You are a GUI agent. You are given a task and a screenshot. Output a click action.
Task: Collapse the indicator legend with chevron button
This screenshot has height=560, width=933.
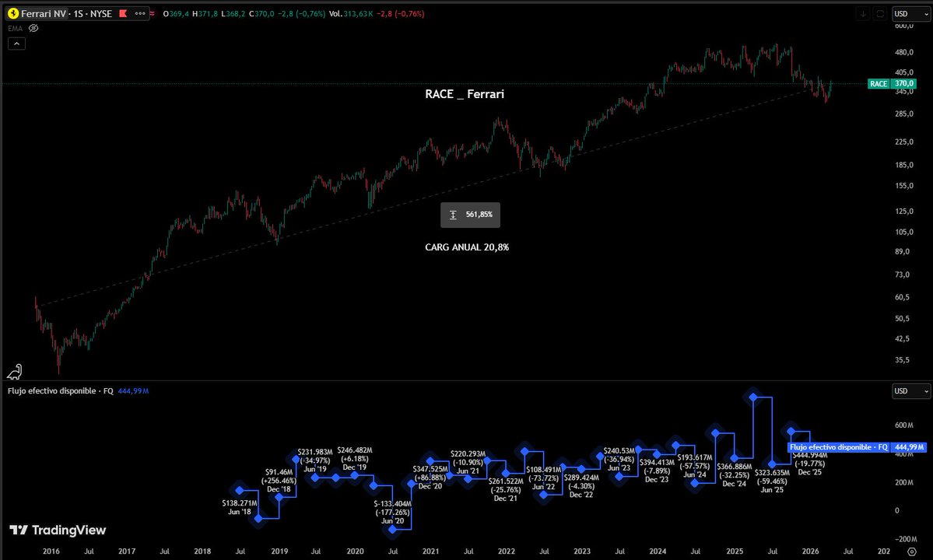click(16, 44)
